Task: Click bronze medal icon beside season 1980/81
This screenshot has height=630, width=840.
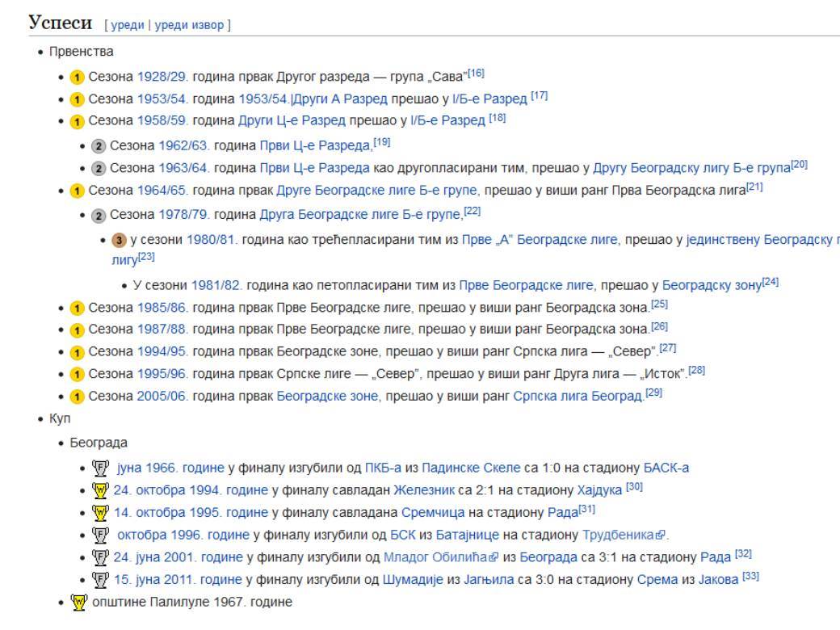Action: 119,240
